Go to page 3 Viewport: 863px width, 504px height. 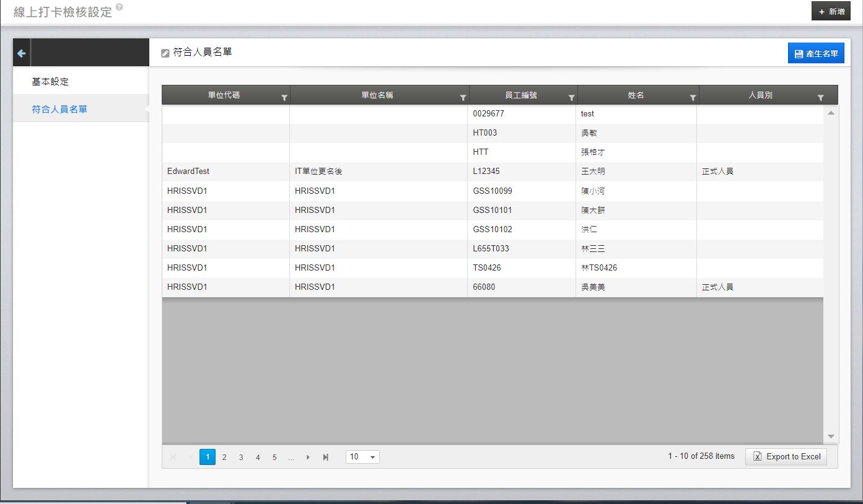241,458
